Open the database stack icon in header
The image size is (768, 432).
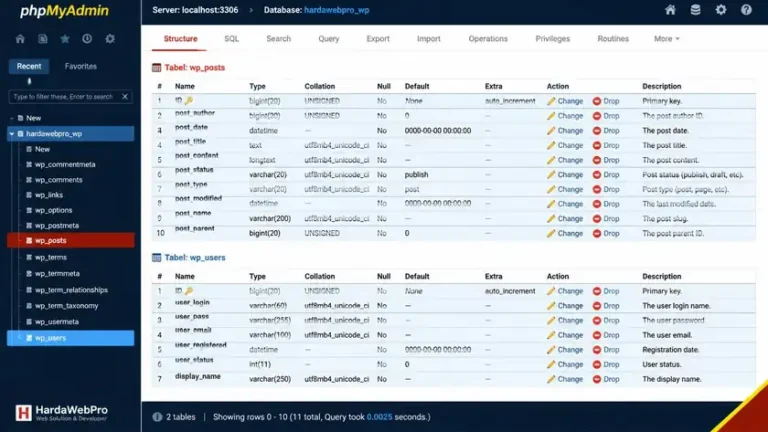695,10
